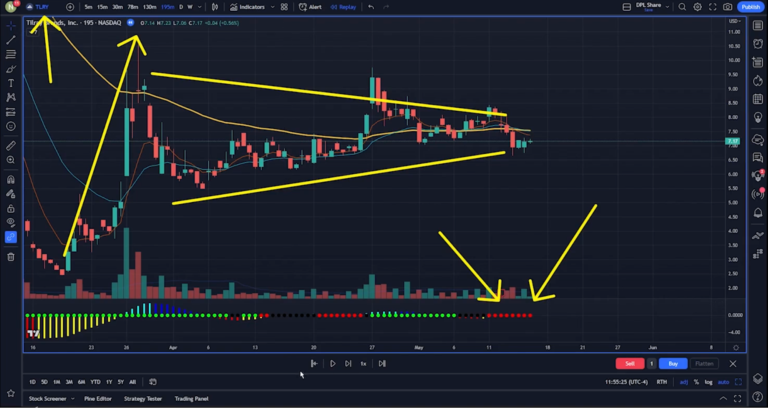This screenshot has height=408, width=768.
Task: Open the Strategy Tester tab
Action: (x=143, y=399)
